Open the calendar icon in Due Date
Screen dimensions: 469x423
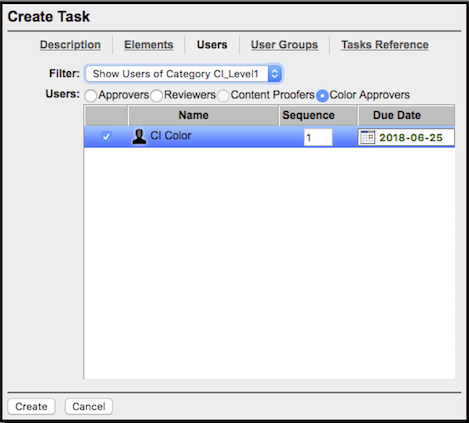coord(368,137)
